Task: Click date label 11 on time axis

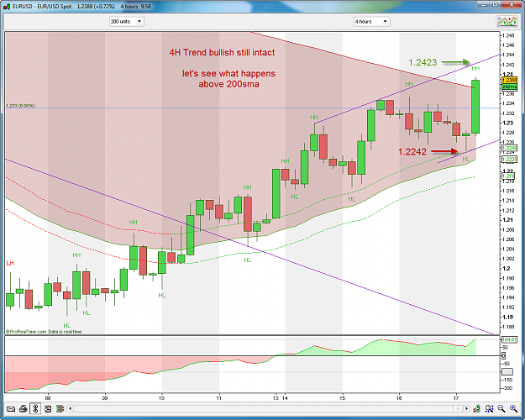Action: (x=219, y=398)
